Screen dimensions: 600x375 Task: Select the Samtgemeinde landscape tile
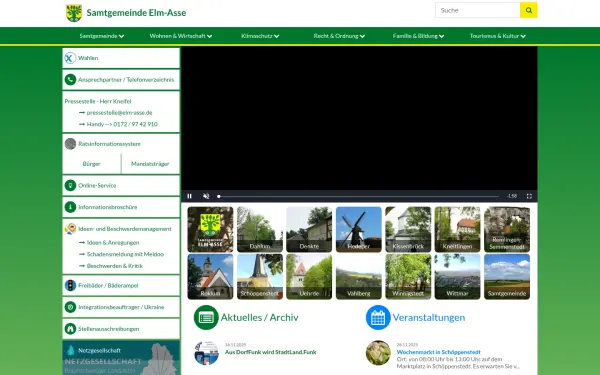point(507,276)
